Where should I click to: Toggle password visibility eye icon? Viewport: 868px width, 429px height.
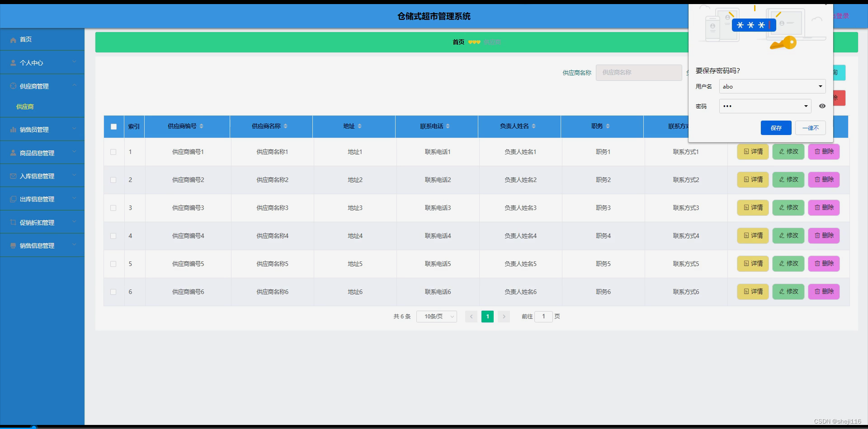click(822, 106)
